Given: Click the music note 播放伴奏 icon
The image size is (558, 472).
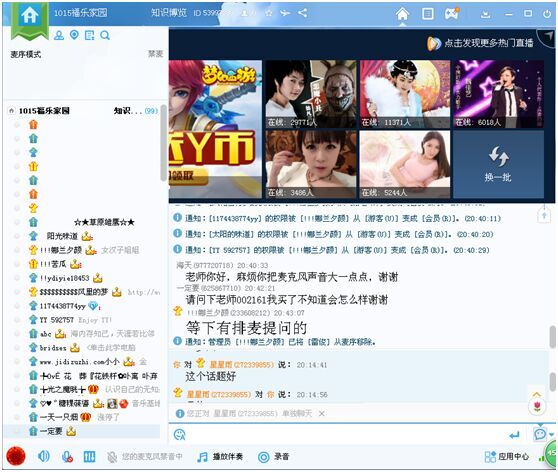Looking at the screenshot, I should tap(202, 457).
